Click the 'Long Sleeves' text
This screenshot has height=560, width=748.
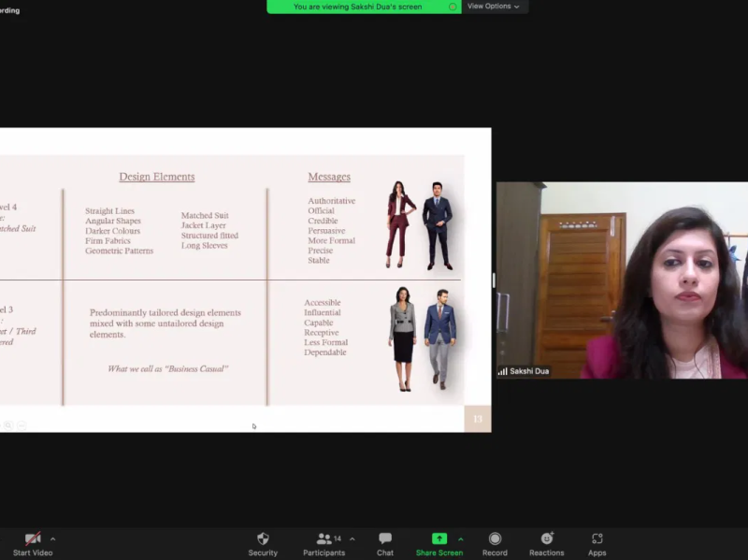tap(204, 245)
